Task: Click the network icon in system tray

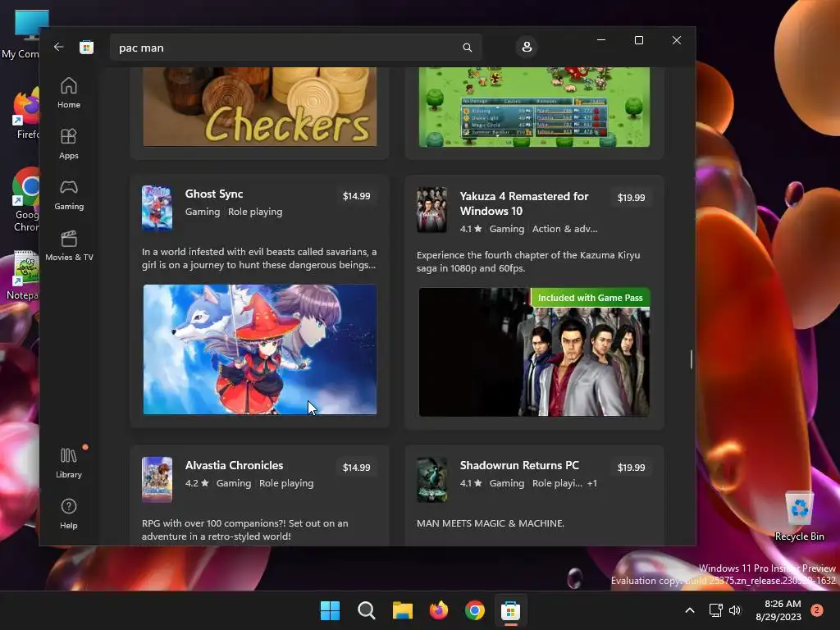Action: tap(715, 610)
